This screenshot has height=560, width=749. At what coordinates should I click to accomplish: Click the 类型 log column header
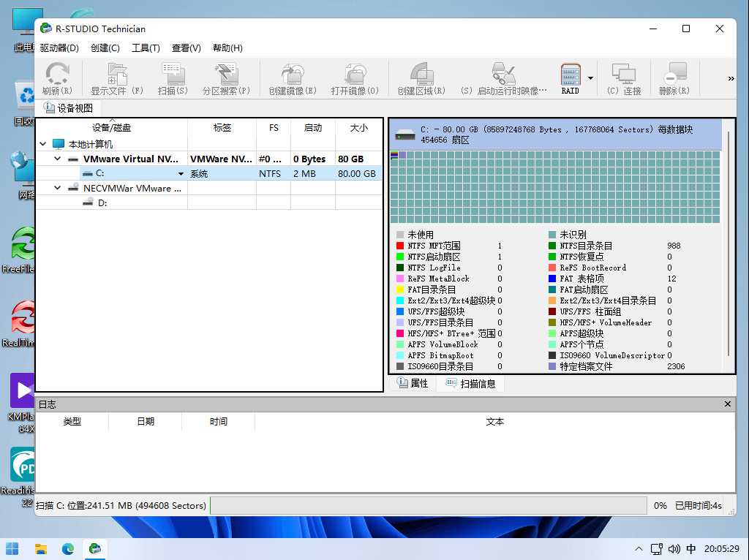[x=72, y=422]
